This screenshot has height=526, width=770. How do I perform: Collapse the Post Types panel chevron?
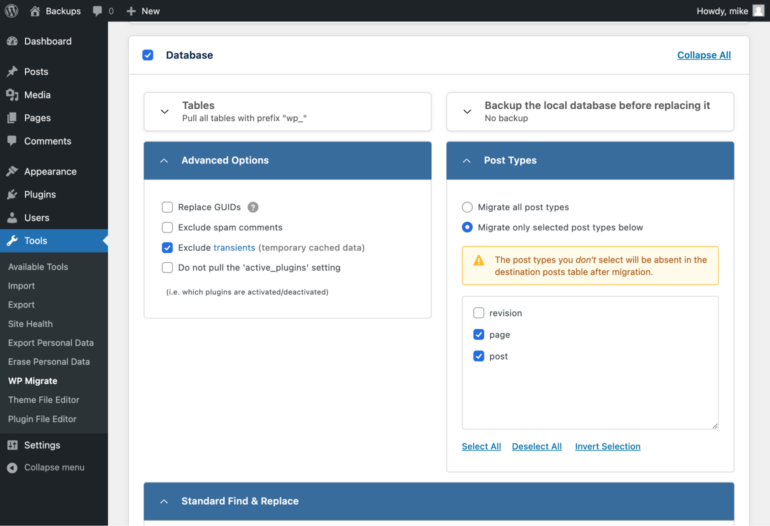(467, 161)
